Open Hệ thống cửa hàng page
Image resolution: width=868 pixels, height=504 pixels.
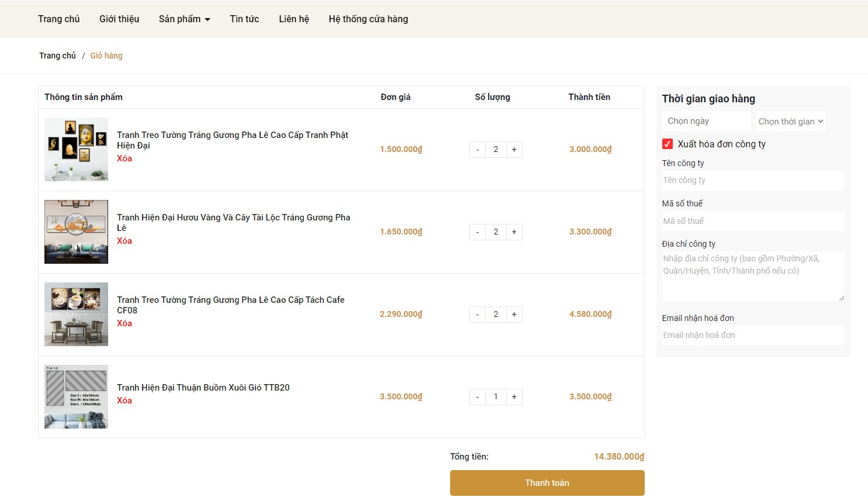pos(368,19)
